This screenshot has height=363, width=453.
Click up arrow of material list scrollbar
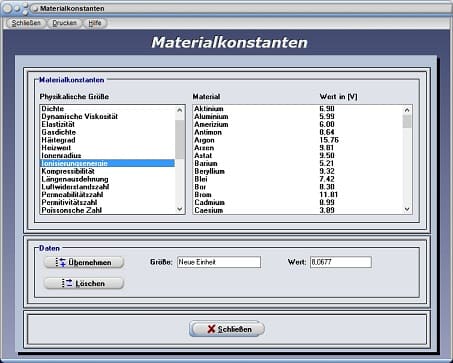[x=407, y=110]
